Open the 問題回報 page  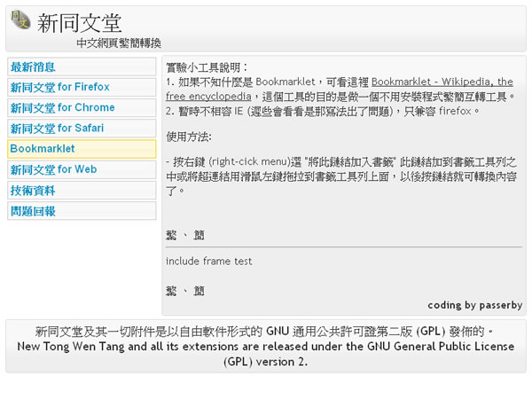(32, 210)
